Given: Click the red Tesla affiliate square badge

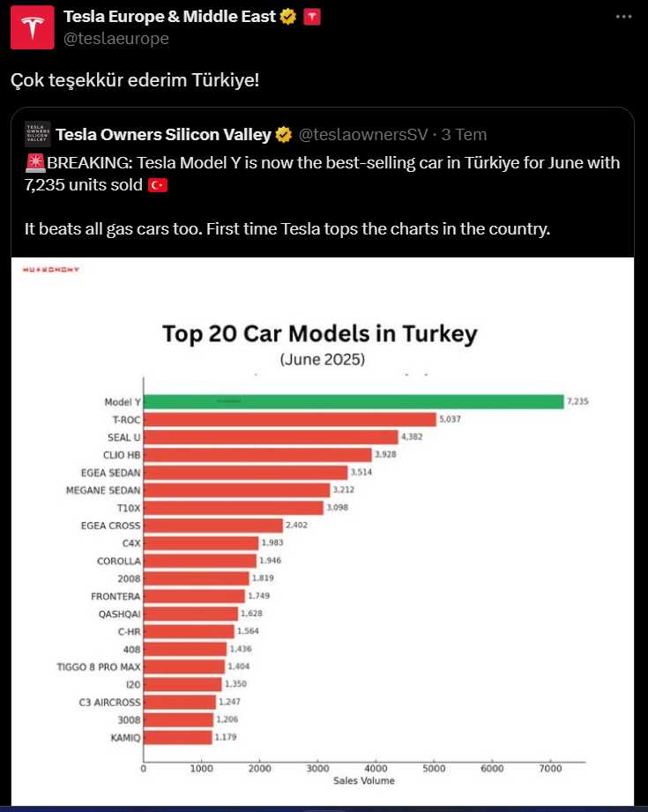Looking at the screenshot, I should 313,15.
